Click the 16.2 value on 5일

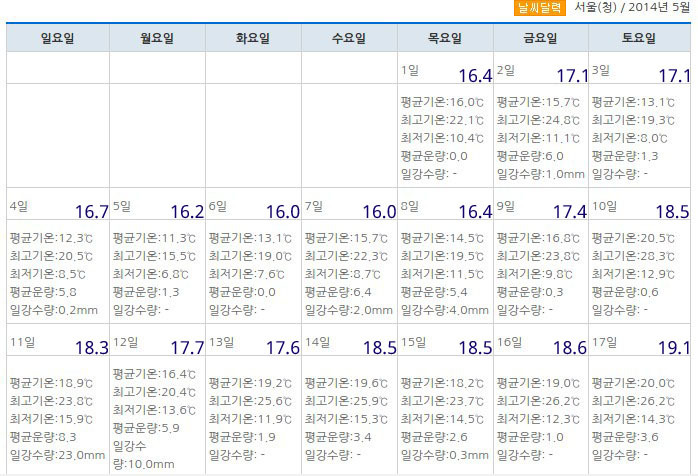tap(187, 212)
